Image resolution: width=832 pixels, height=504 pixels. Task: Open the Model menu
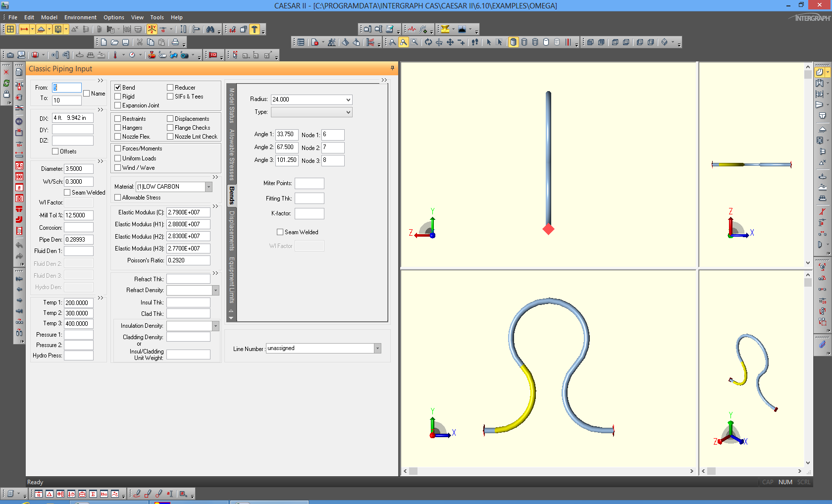point(49,17)
